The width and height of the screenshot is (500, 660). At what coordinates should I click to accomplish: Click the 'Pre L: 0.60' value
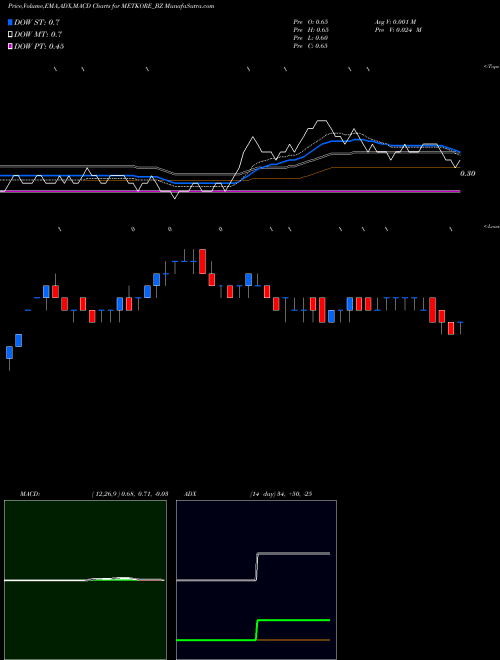click(311, 38)
